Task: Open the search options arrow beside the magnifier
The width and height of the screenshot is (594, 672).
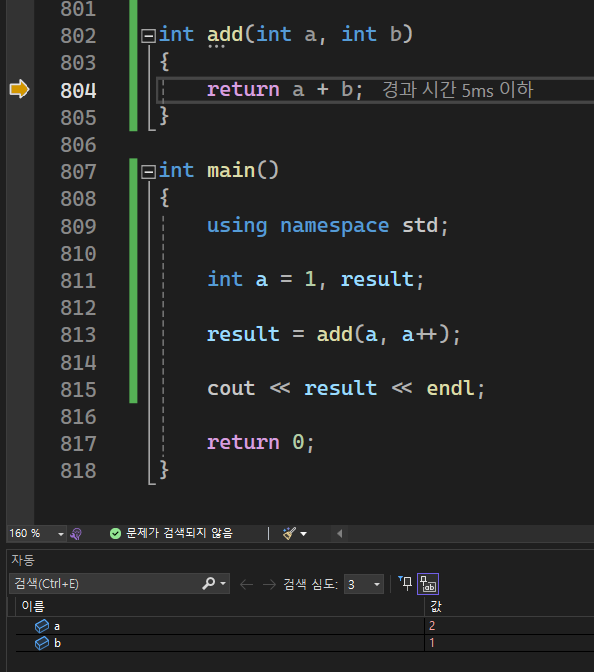Action: point(223,584)
